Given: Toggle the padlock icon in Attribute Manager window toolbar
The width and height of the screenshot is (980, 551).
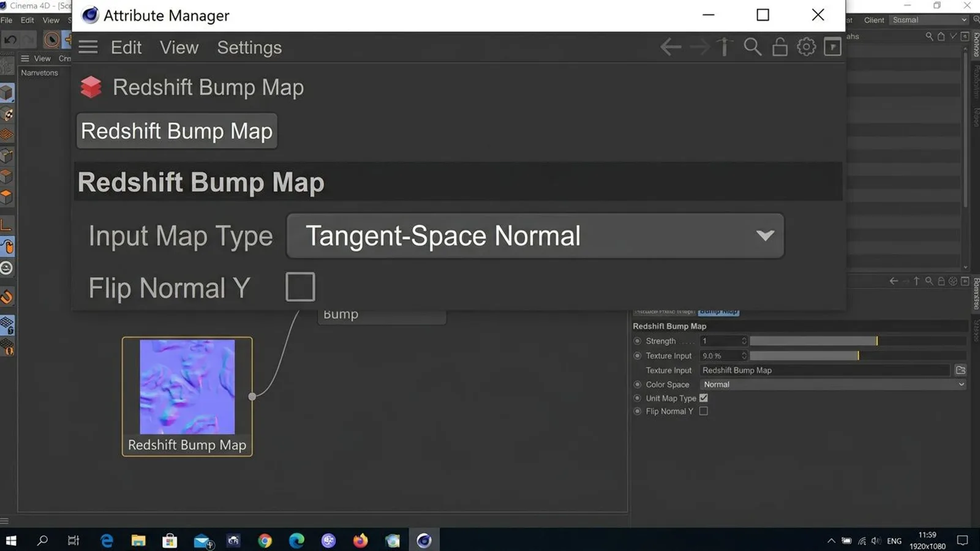Looking at the screenshot, I should click(x=780, y=47).
